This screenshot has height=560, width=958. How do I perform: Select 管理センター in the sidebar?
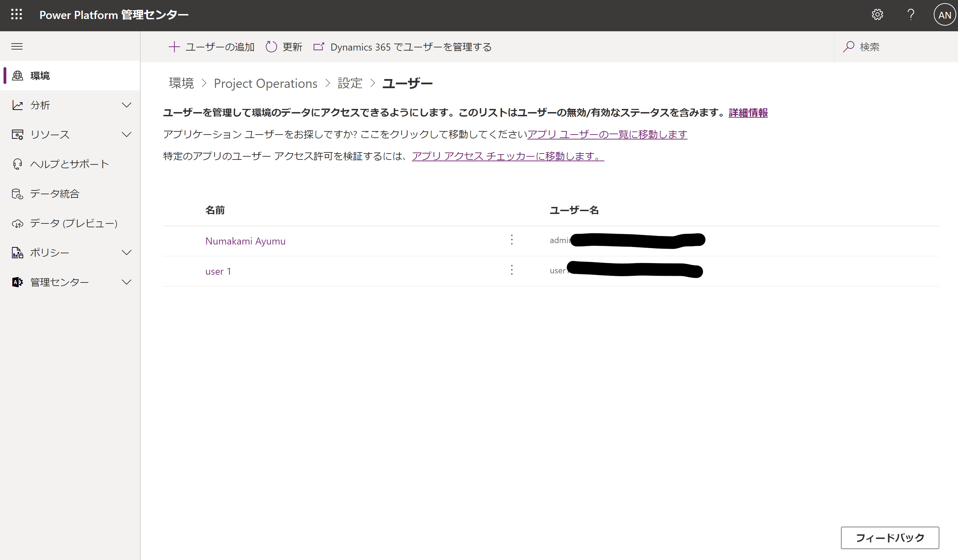point(70,282)
